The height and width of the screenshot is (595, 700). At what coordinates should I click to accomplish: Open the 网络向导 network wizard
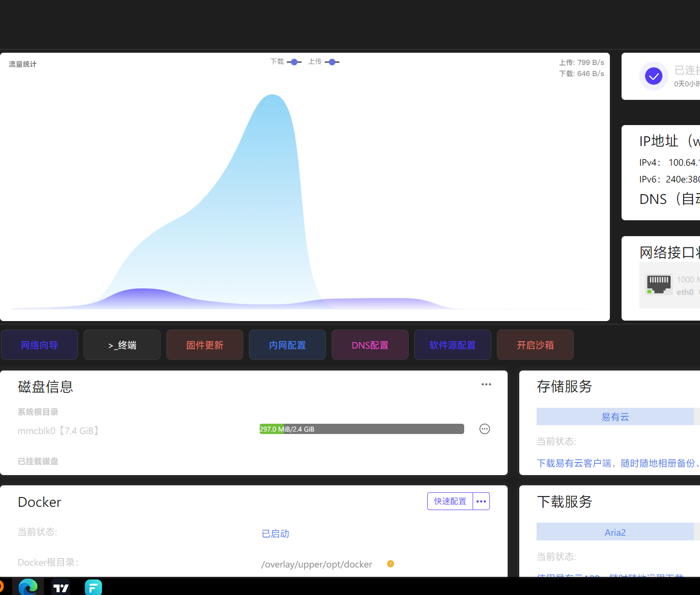[x=39, y=345]
